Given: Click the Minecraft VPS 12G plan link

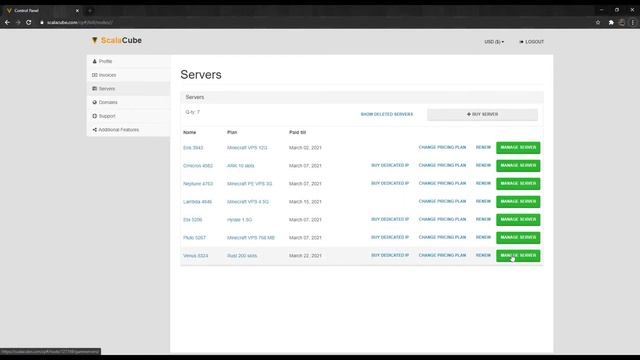Looking at the screenshot, I should click(x=247, y=148).
